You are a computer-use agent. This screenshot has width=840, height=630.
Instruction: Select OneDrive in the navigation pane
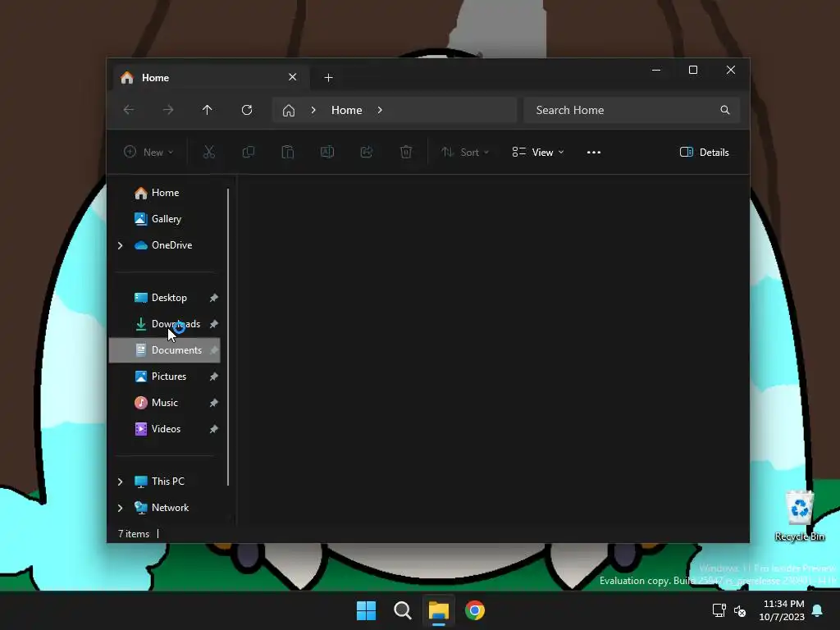click(165, 244)
